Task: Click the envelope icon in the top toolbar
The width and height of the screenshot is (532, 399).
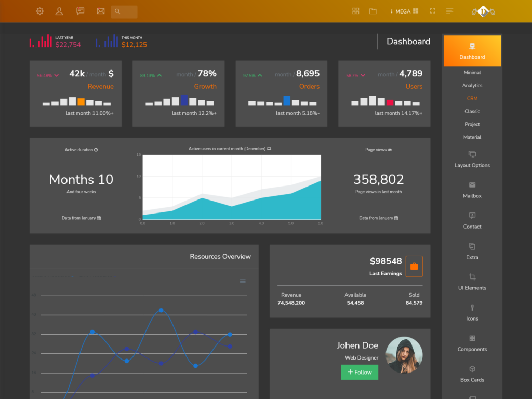Action: 100,10
